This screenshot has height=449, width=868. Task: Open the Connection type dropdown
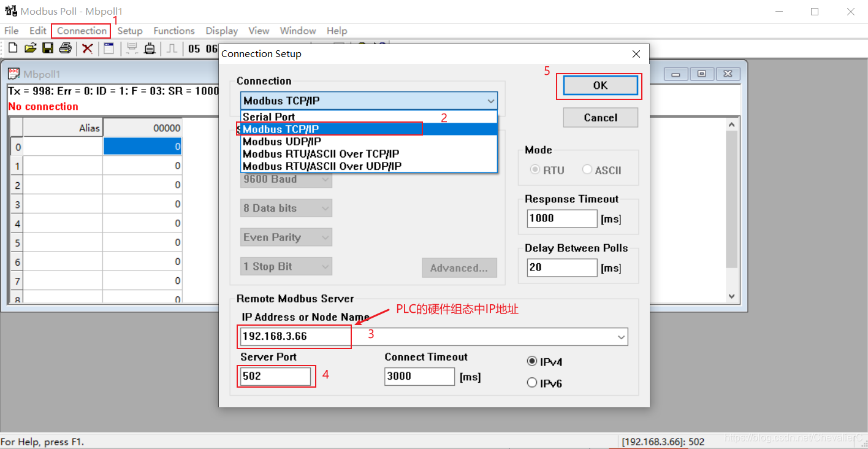click(x=490, y=101)
